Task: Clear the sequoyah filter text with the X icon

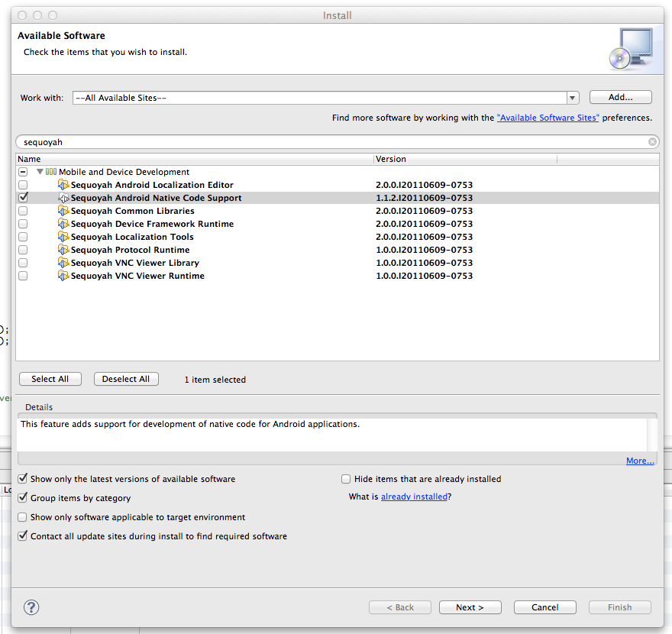Action: click(x=652, y=142)
